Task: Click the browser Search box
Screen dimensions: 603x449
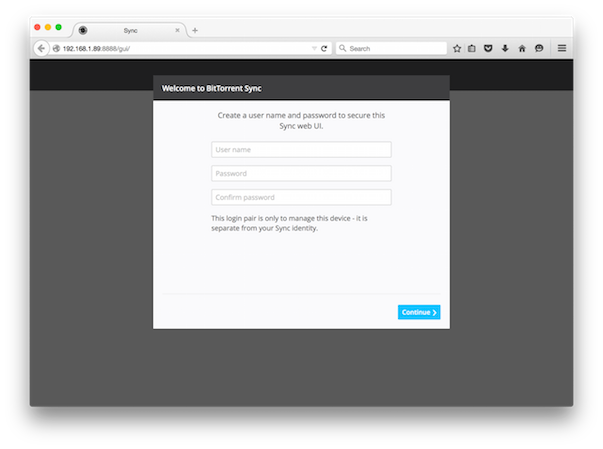Action: 391,48
